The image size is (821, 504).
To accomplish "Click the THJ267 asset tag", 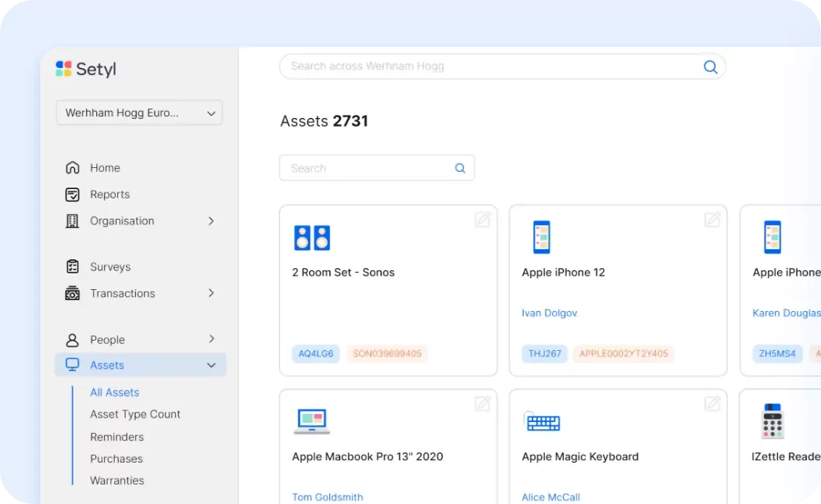I will point(544,354).
